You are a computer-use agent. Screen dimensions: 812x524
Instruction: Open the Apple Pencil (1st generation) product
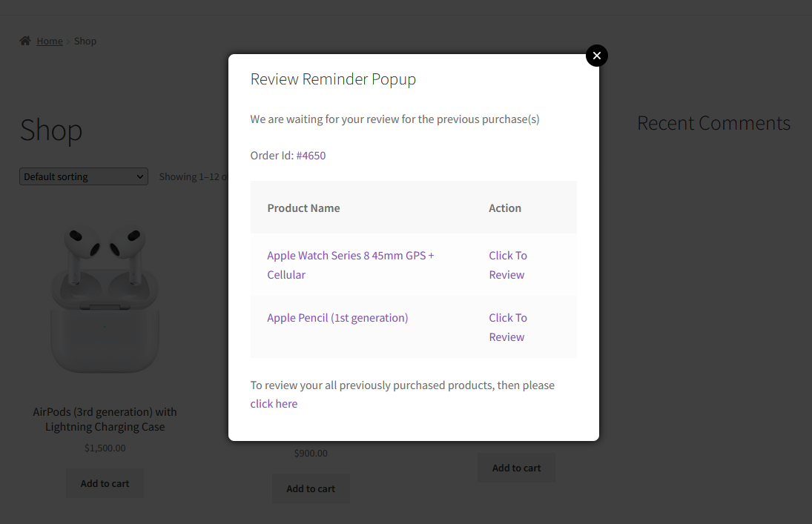[x=337, y=317]
